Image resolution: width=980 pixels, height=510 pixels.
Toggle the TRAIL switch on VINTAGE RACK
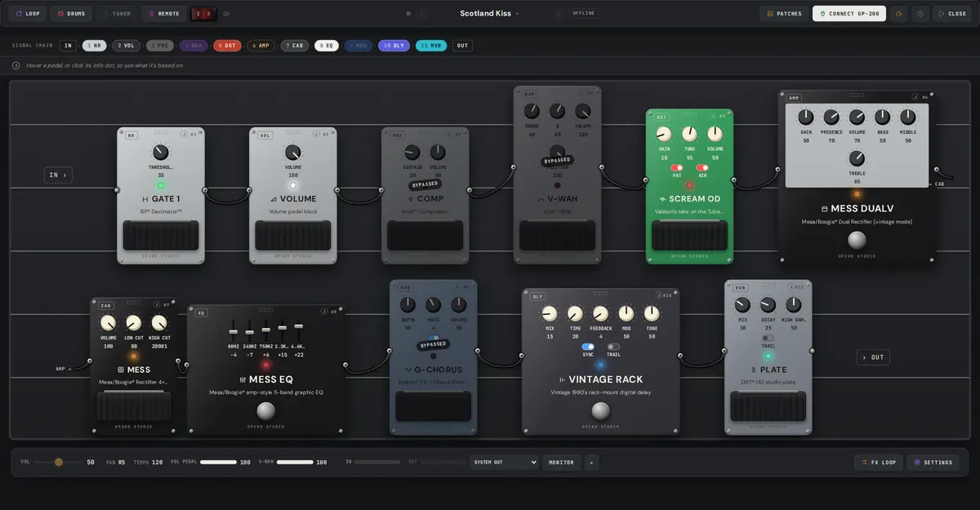(x=613, y=347)
